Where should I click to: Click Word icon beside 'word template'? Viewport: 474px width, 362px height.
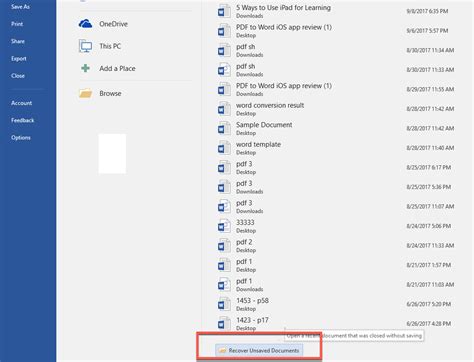click(224, 148)
